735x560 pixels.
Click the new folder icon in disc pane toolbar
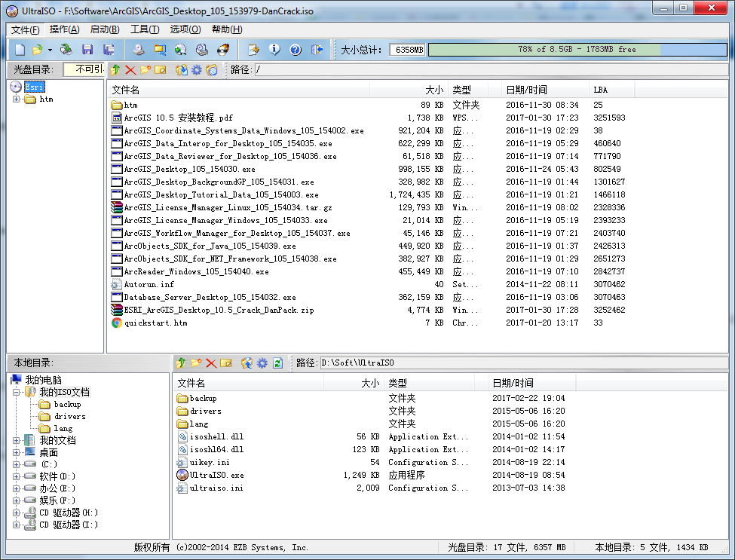[x=145, y=70]
